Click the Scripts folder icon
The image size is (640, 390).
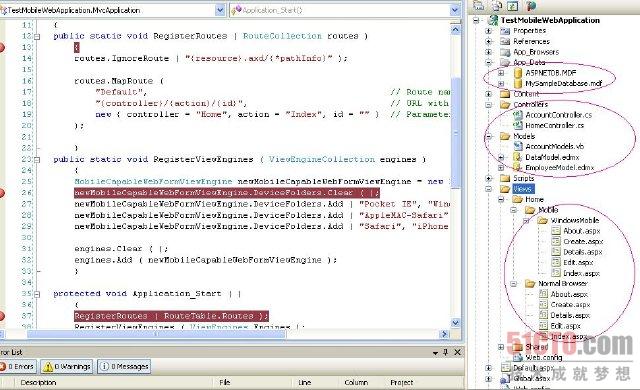coord(505,178)
